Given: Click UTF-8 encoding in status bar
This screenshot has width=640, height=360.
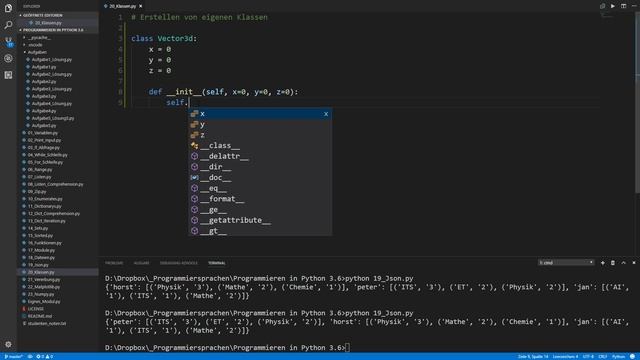Looking at the screenshot, I should pos(588,356).
